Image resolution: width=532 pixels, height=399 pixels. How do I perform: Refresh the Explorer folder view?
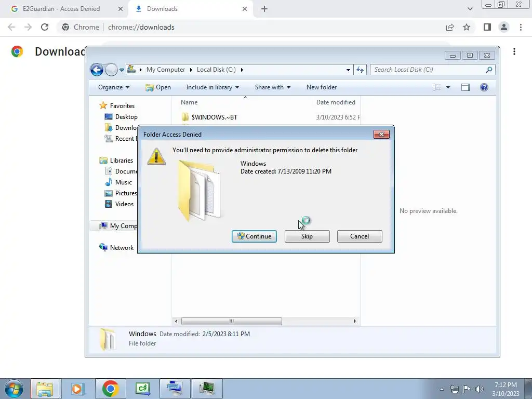coord(360,70)
